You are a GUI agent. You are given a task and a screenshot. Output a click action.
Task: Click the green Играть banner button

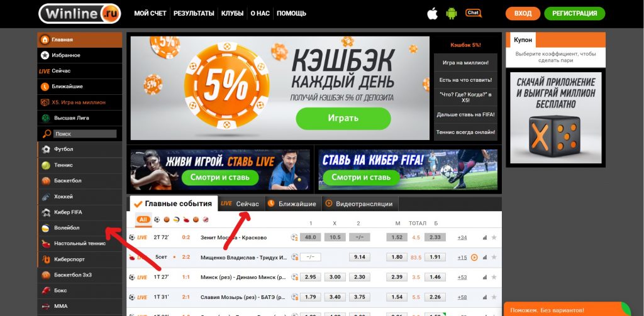pyautogui.click(x=343, y=119)
